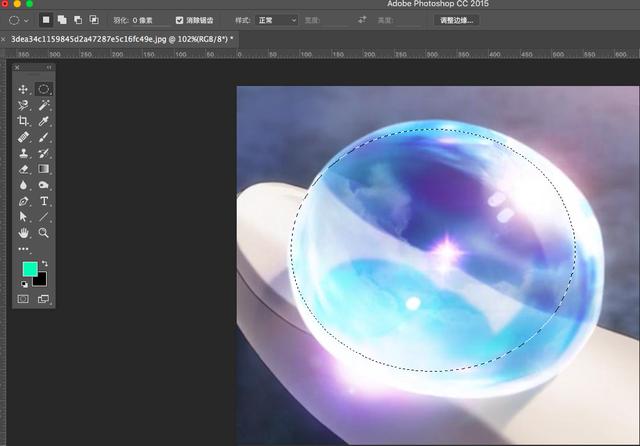Image resolution: width=640 pixels, height=446 pixels.
Task: Close the floating tools panel
Action: [17, 68]
